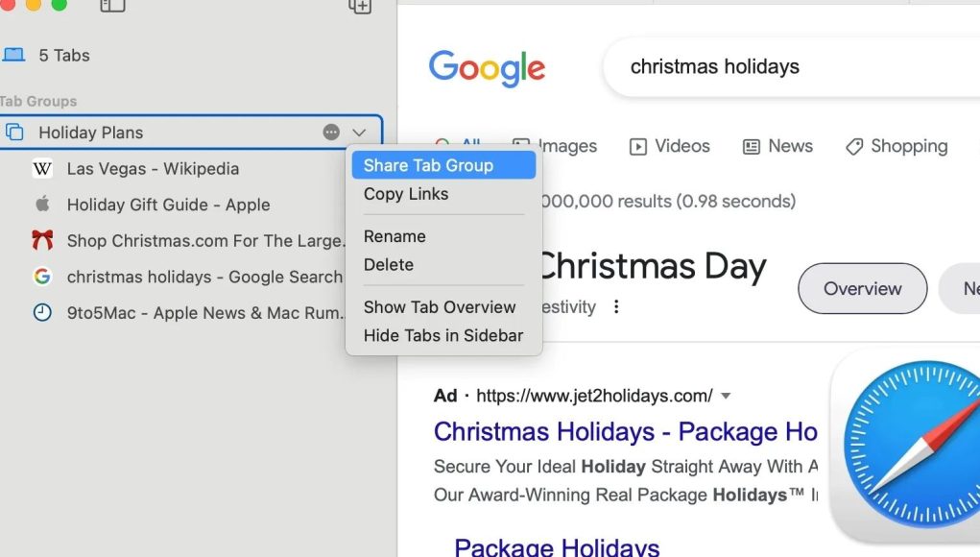
Task: Click the Overview pill button
Action: pos(863,288)
